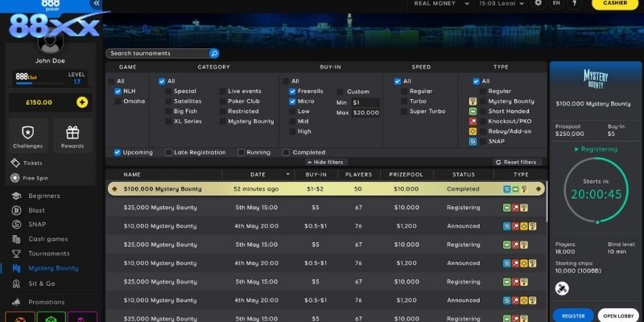Click the Search tournaments field
This screenshot has height=322, width=644.
point(158,53)
